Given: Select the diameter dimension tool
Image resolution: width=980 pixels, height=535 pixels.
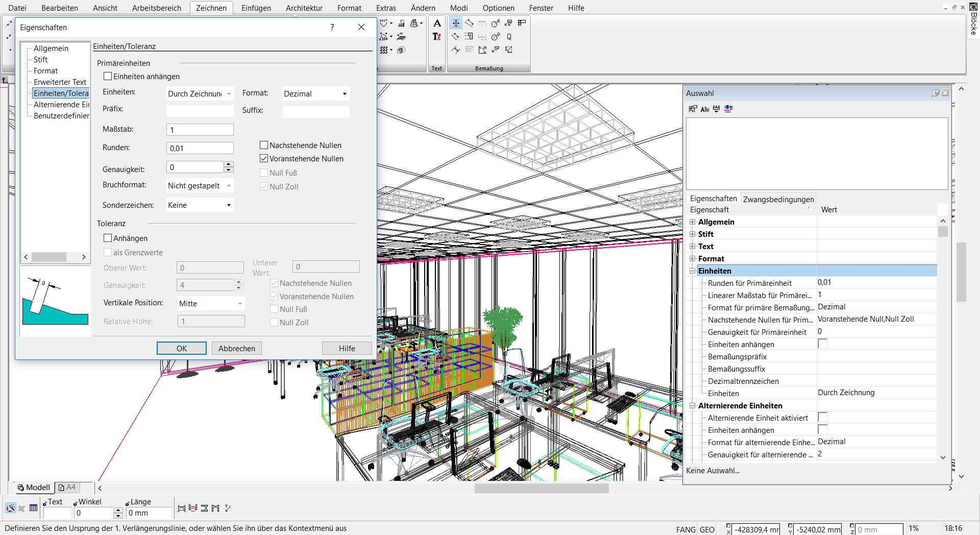Looking at the screenshot, I should [495, 37].
